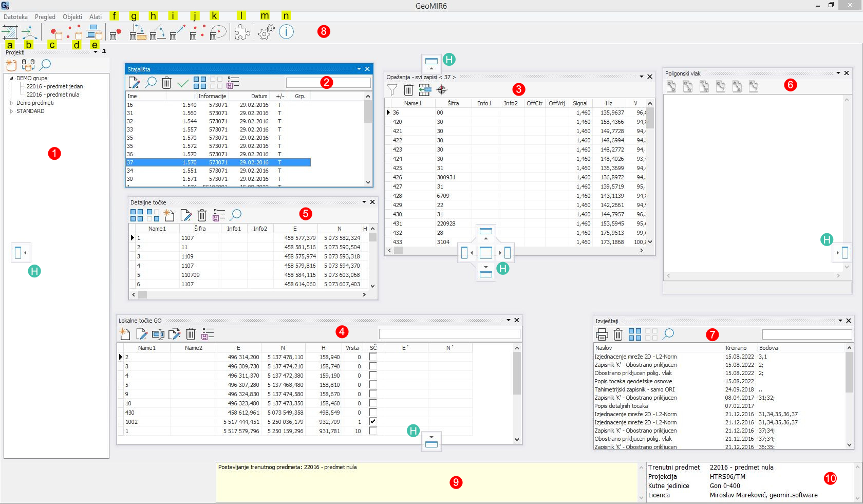This screenshot has height=504, width=863.
Task: Select project '22016 - predmet jedan'
Action: [x=54, y=87]
